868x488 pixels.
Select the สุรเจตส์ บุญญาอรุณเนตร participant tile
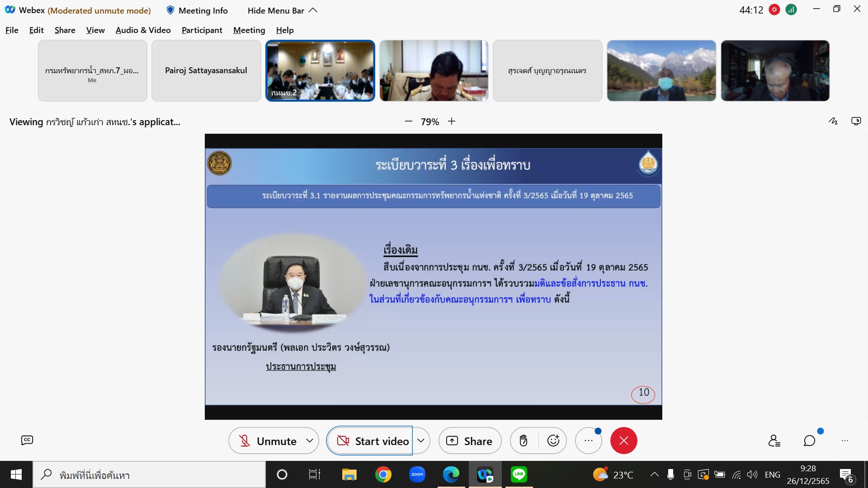pyautogui.click(x=547, y=70)
